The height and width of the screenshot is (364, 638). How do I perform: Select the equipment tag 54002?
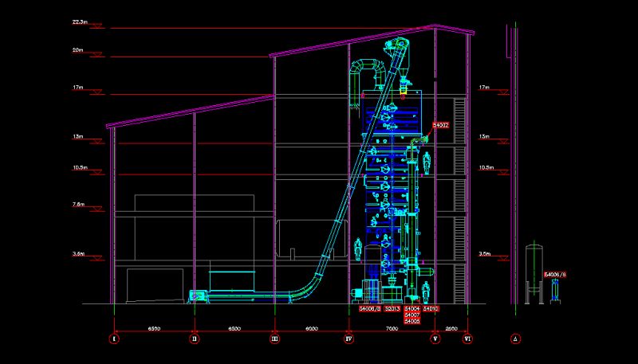(x=440, y=125)
